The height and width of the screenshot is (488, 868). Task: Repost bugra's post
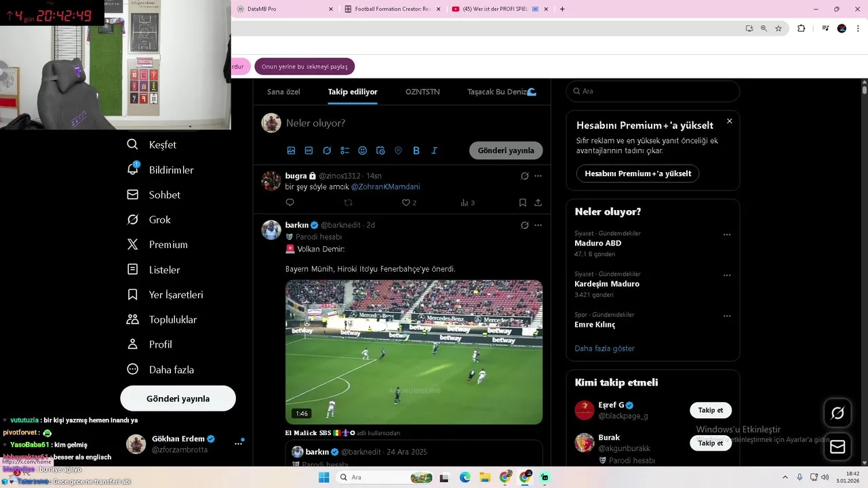click(x=348, y=203)
